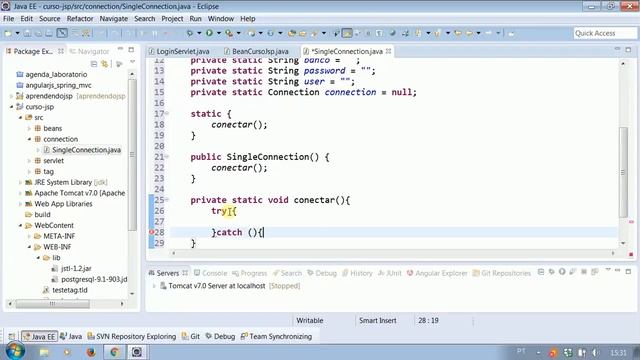Screen dimensions: 640x360
Task: Click the Run Last Tool external tools icon
Action: click(229, 33)
